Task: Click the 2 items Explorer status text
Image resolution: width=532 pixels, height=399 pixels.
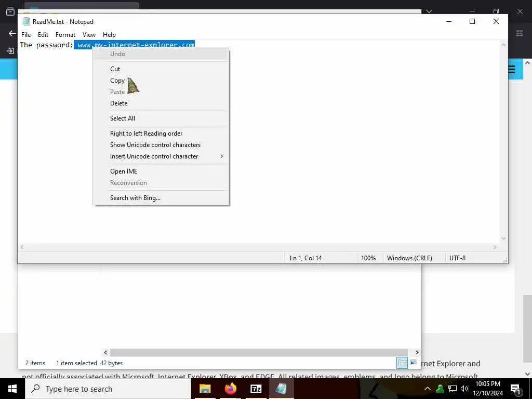Action: click(35, 363)
